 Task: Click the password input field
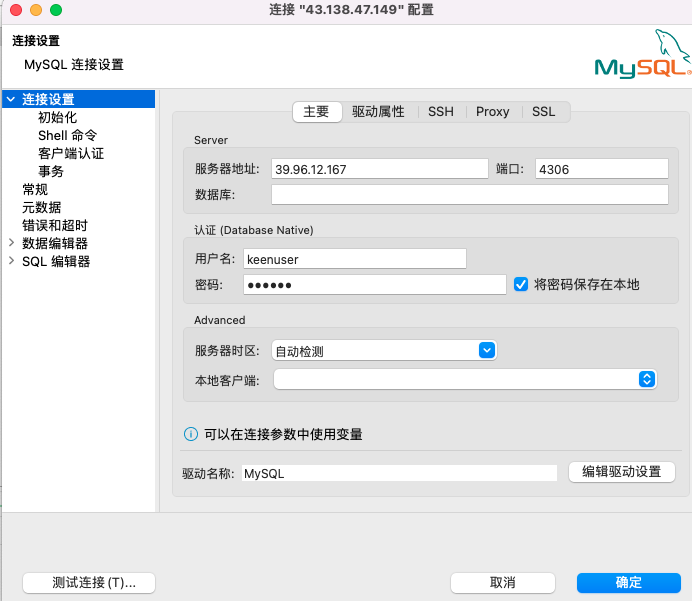click(x=375, y=285)
